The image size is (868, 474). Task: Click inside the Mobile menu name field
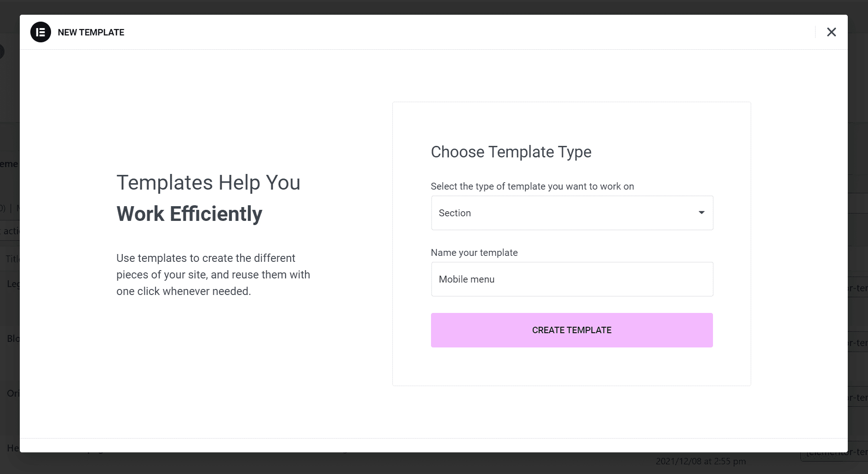[x=572, y=279]
